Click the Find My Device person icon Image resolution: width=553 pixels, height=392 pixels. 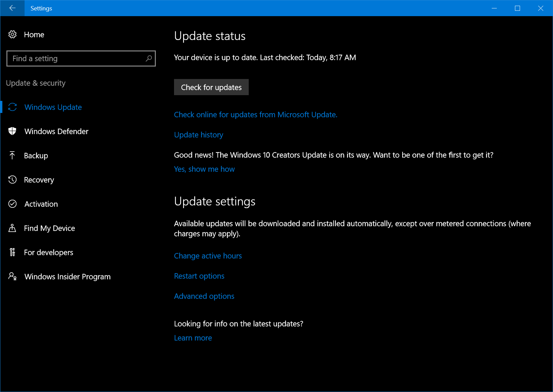[12, 228]
